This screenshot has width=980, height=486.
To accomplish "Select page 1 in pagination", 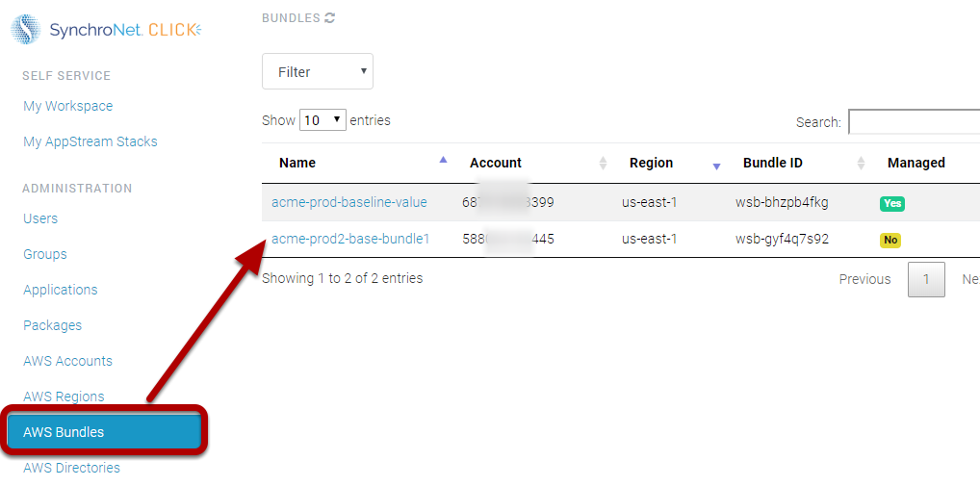I will [x=926, y=279].
